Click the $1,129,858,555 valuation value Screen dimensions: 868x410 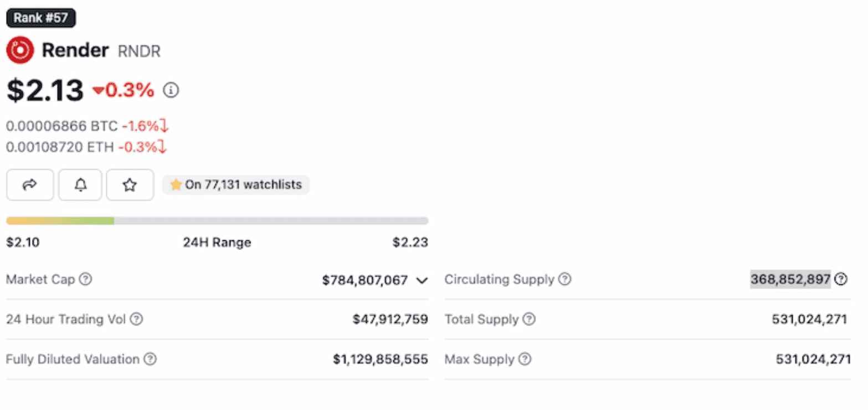[x=381, y=359]
